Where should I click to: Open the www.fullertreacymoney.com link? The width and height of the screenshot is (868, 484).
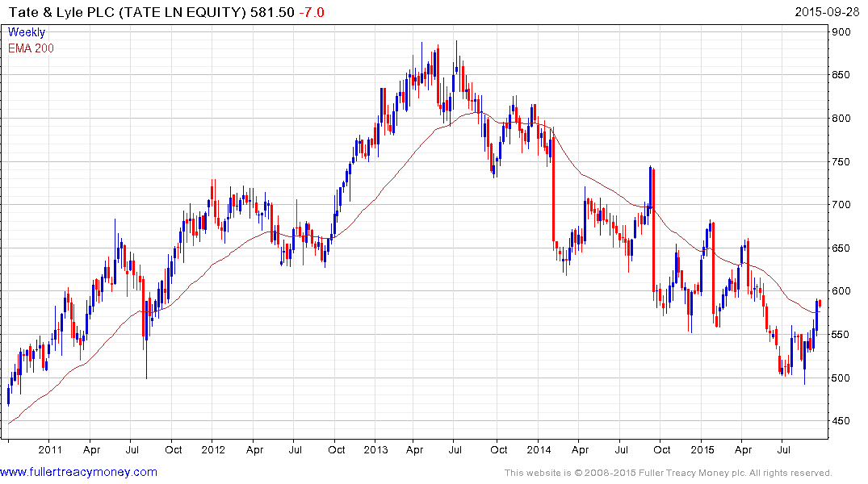[78, 473]
